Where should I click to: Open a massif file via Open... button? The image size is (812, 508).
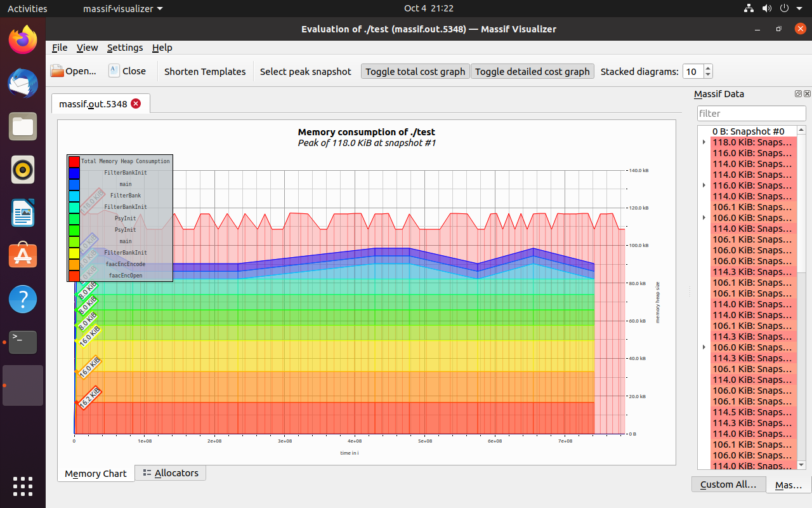coord(73,71)
